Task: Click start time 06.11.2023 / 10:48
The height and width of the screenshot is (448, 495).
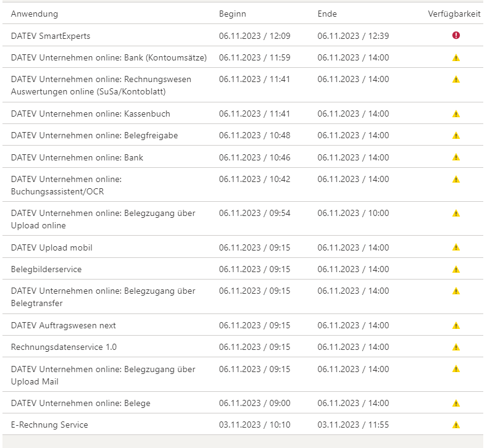Action: [254, 135]
